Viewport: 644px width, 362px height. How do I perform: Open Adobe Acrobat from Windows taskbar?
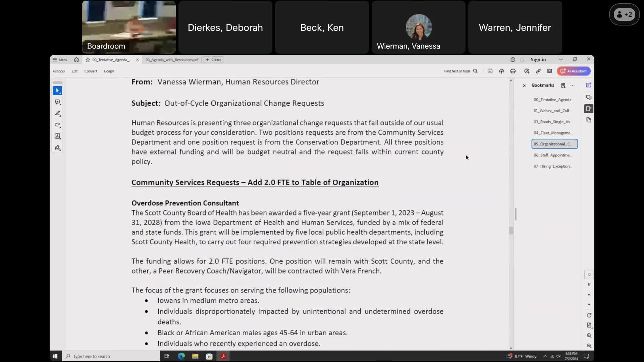[223, 356]
